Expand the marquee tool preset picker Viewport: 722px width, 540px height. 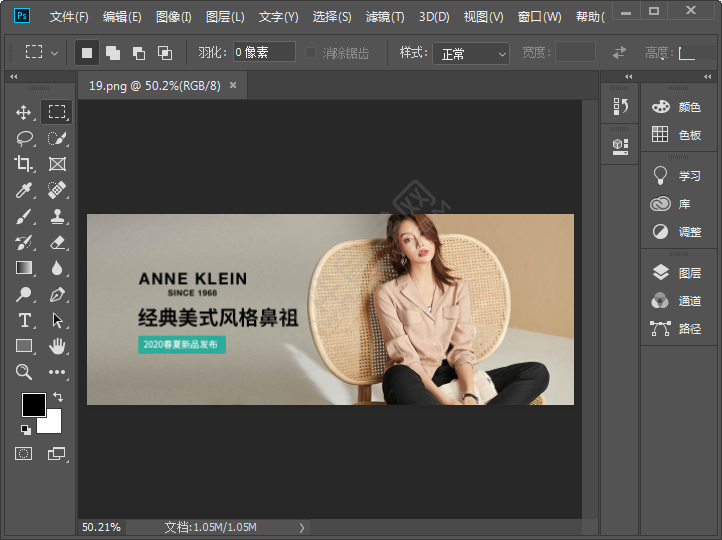point(54,53)
